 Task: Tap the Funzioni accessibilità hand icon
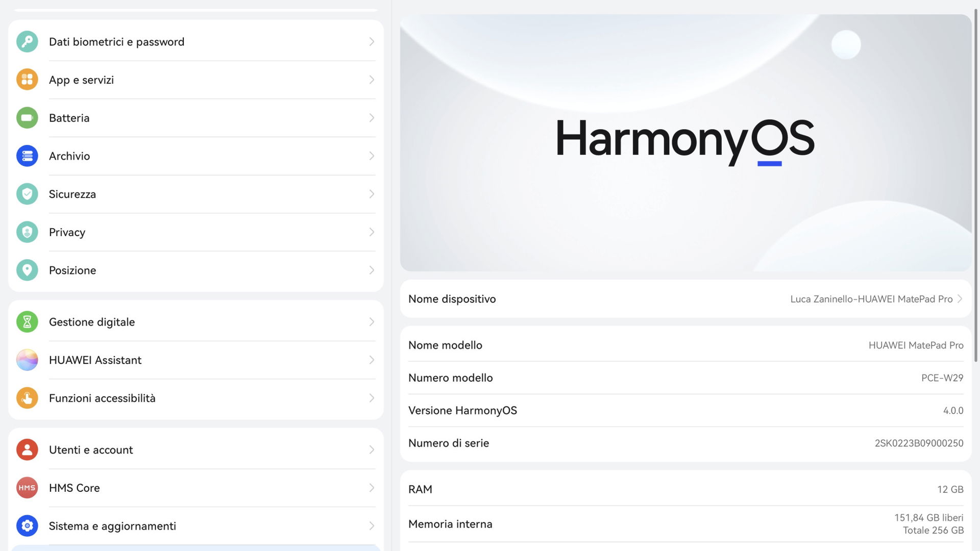[x=27, y=398]
